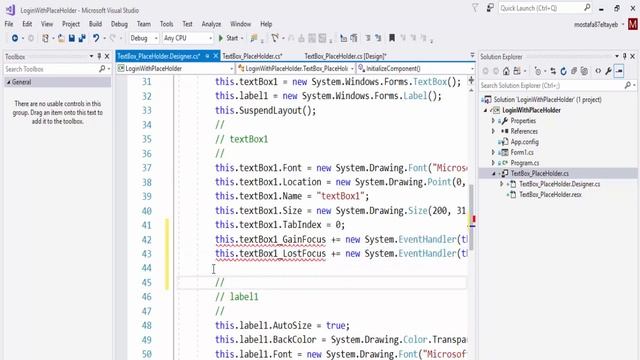
Task: Select App.config in Solution Explorer
Action: (524, 142)
